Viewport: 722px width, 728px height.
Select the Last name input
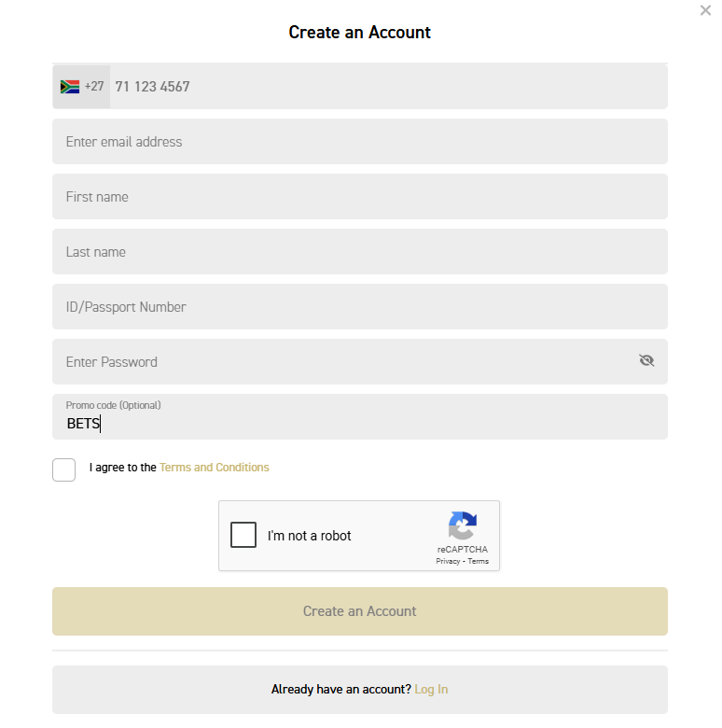click(360, 252)
